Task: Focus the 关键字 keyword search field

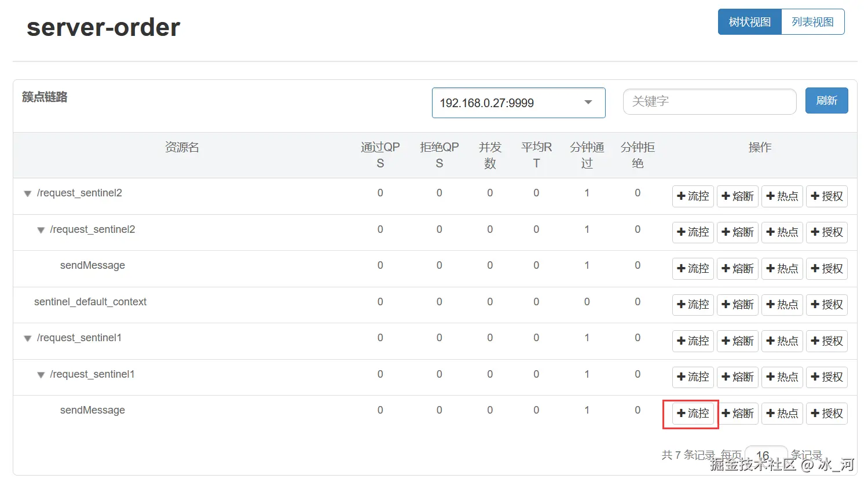Action: [709, 101]
